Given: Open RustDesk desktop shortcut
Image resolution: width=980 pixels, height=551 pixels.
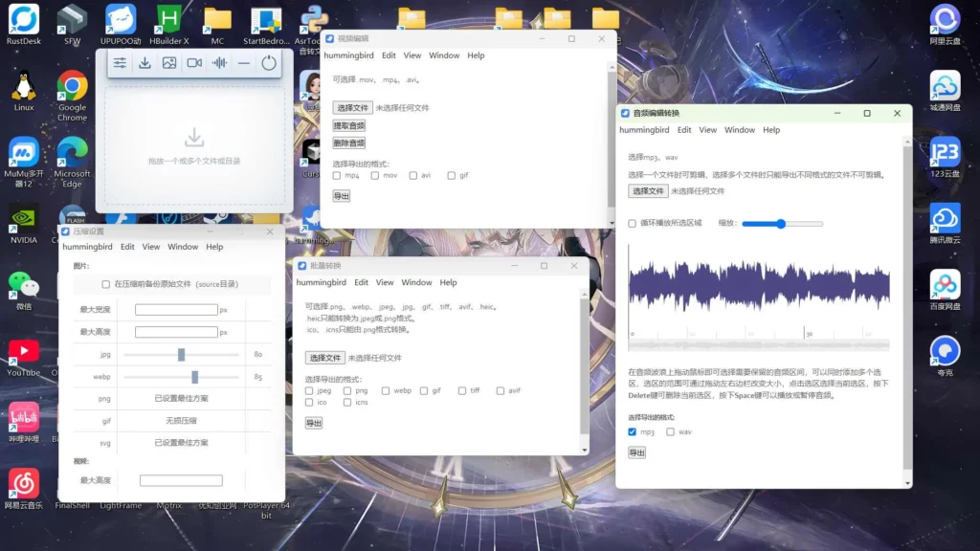Looking at the screenshot, I should pyautogui.click(x=24, y=25).
